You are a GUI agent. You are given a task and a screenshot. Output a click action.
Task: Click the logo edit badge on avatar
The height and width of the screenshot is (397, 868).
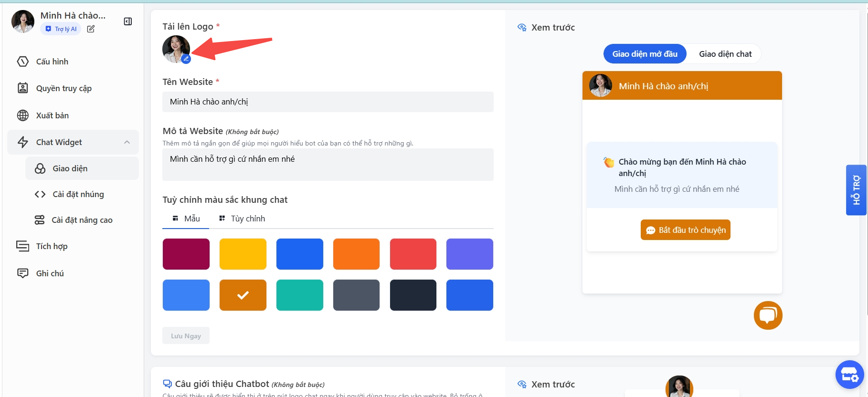186,59
